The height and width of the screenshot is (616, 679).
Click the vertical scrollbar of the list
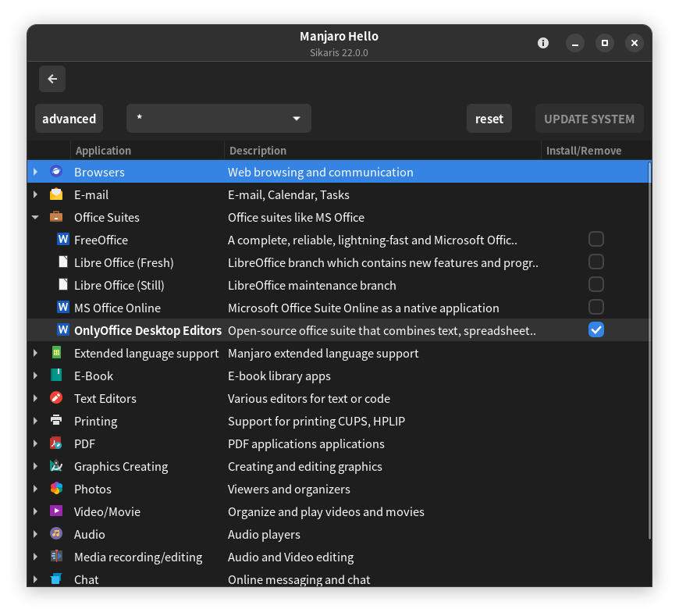pos(649,350)
